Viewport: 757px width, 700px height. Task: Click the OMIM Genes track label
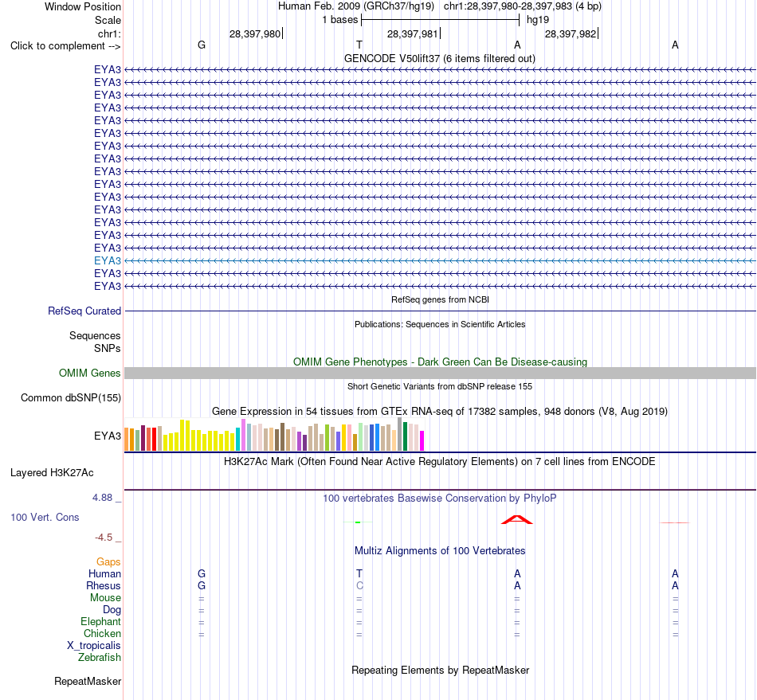(89, 373)
